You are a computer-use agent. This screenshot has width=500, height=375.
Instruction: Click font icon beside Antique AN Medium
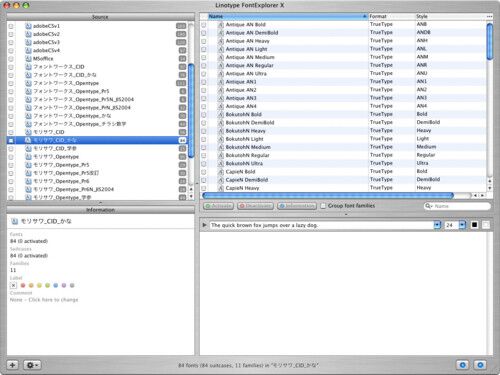(220, 57)
